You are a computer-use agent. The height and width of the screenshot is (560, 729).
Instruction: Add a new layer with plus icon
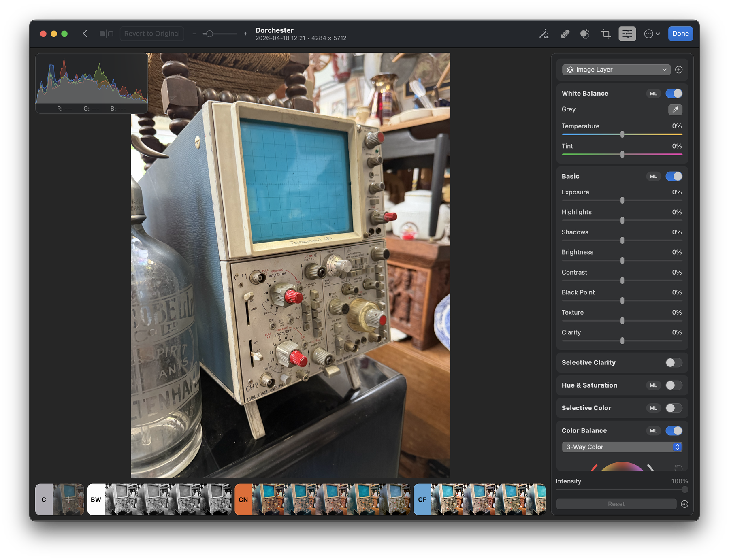pyautogui.click(x=679, y=70)
